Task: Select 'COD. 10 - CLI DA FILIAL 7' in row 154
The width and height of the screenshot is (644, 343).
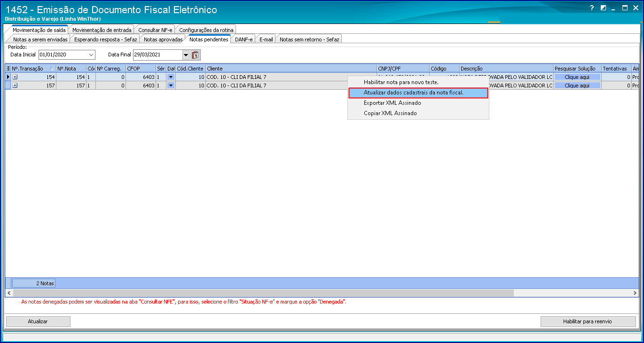Action: coord(291,77)
